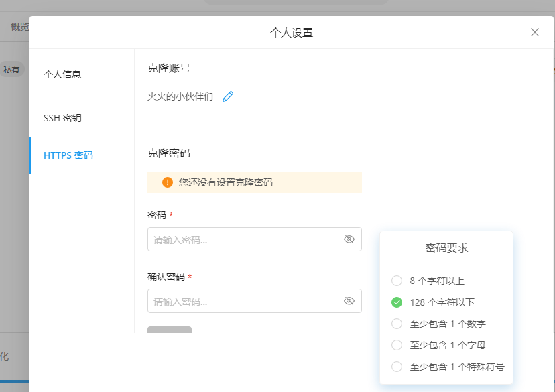Close the 个人设置 dialog
This screenshot has height=392, width=555.
pyautogui.click(x=534, y=31)
